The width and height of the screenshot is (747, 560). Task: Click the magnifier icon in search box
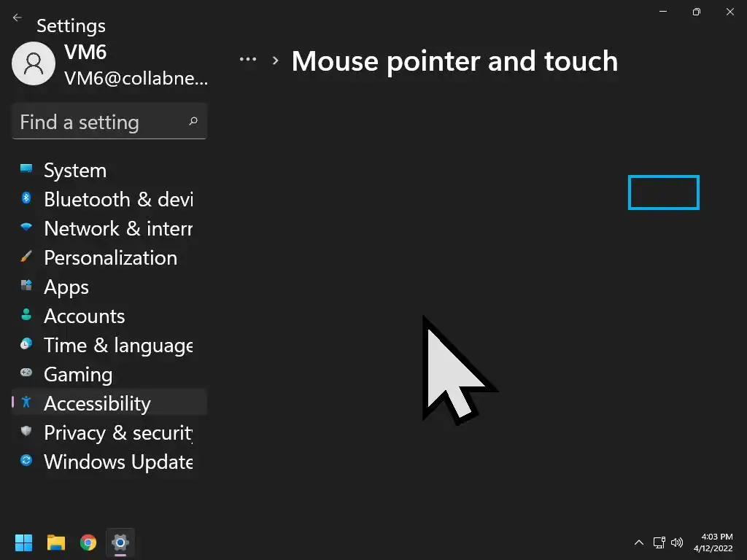193,121
